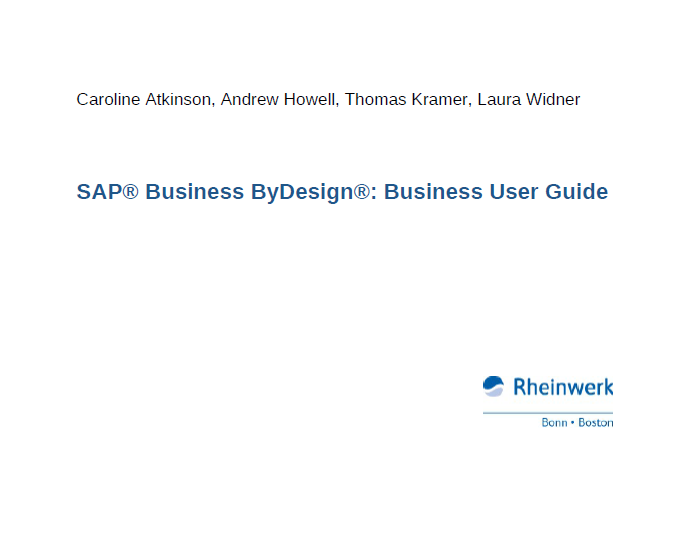Image resolution: width=685 pixels, height=541 pixels.
Task: Click the registered symbol after SAP
Action: coord(131,192)
